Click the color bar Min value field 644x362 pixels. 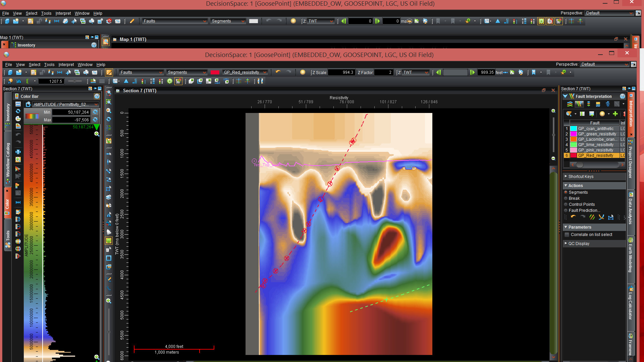[x=71, y=112]
